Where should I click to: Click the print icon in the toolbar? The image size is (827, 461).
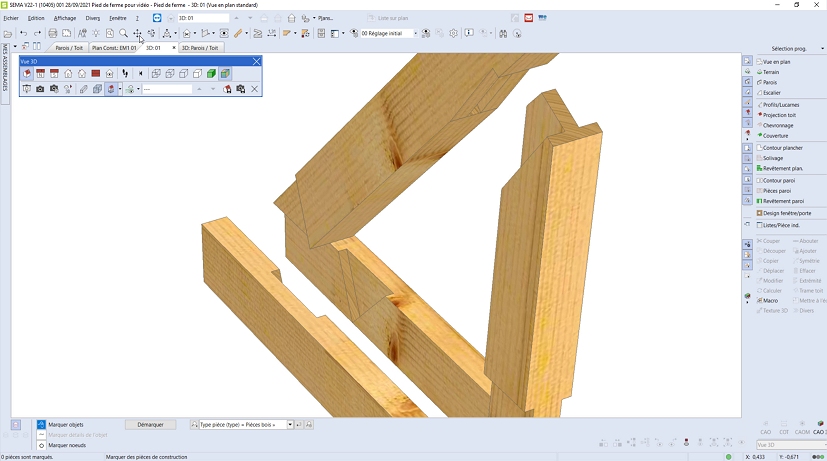53,33
